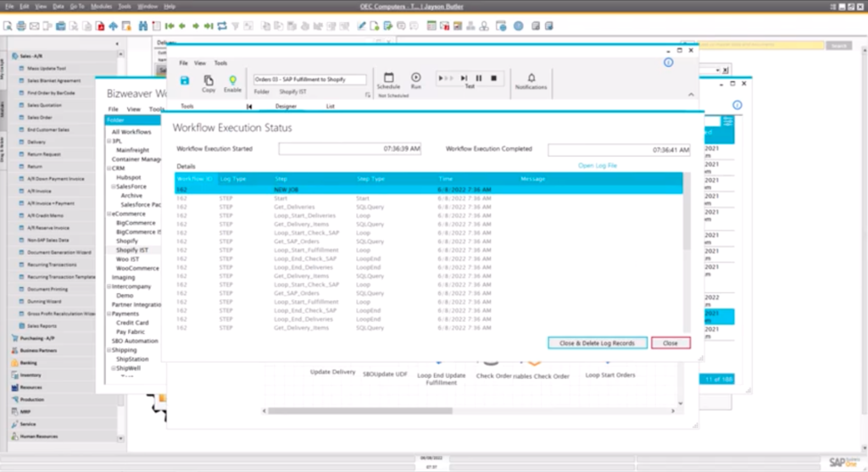Save the workflow with the disk icon
The width and height of the screenshot is (868, 472).
[x=185, y=81]
